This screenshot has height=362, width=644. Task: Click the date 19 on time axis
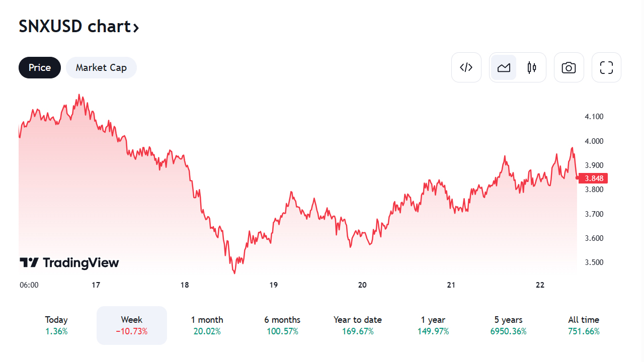click(273, 285)
